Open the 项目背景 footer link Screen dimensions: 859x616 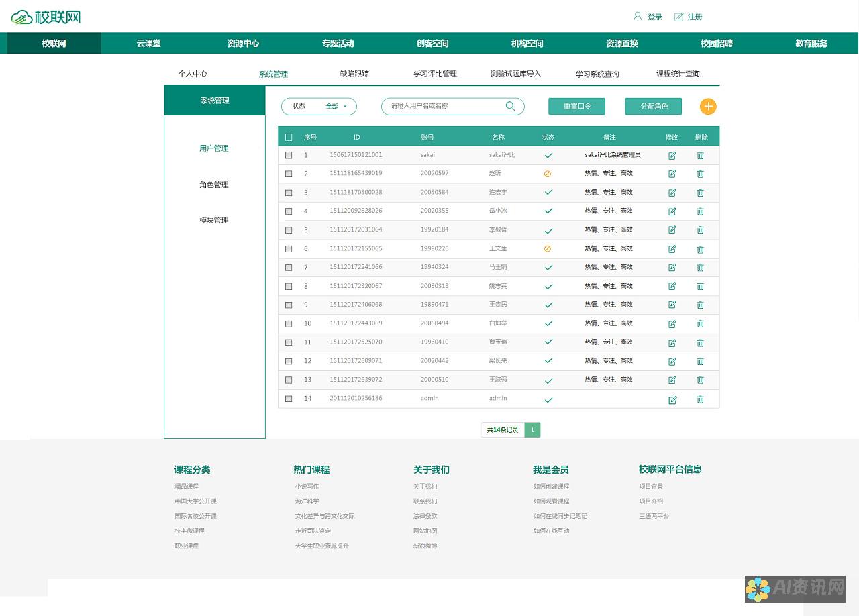click(x=651, y=486)
